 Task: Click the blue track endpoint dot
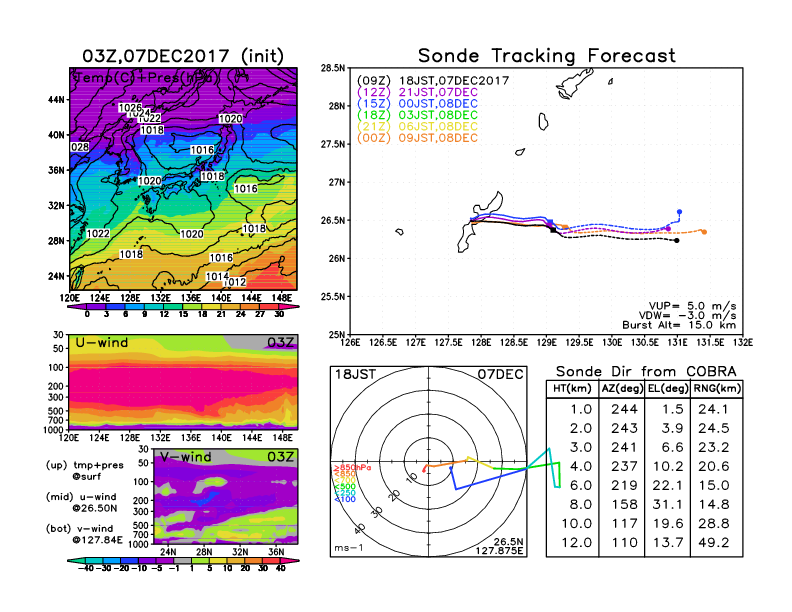[x=679, y=212]
